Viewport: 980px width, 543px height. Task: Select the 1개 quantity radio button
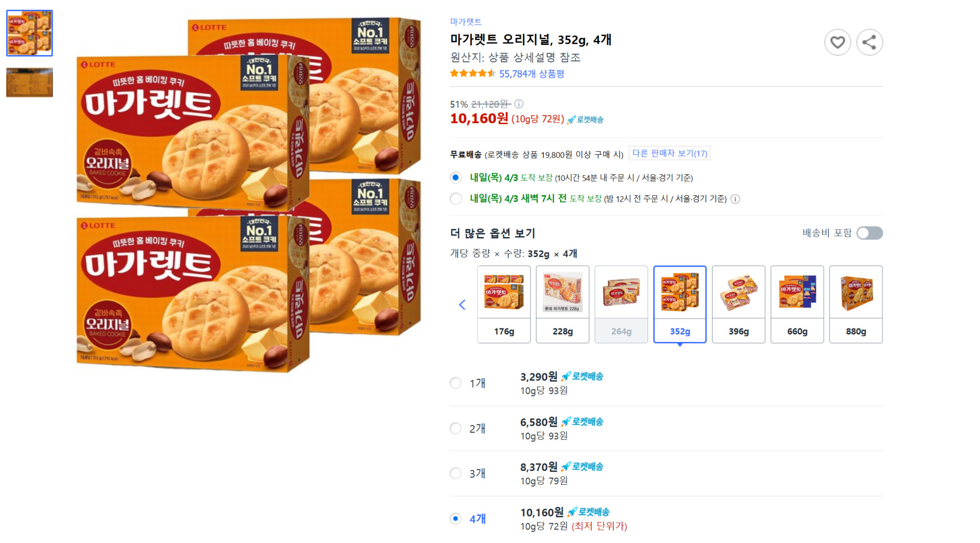point(455,383)
